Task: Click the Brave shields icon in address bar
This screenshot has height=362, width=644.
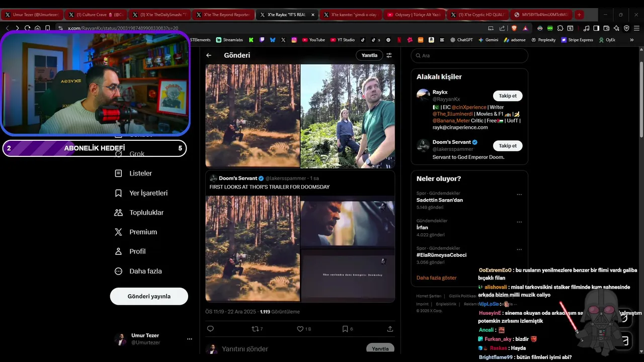Action: coord(514,28)
